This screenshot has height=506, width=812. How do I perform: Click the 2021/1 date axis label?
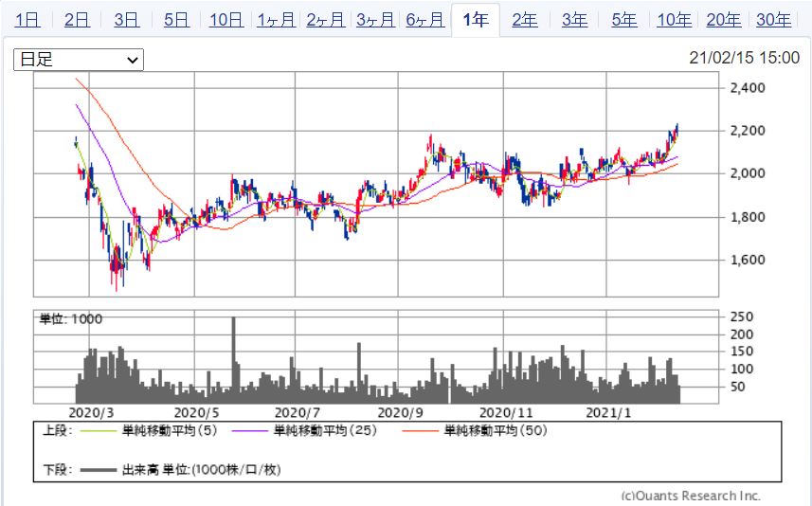point(608,413)
